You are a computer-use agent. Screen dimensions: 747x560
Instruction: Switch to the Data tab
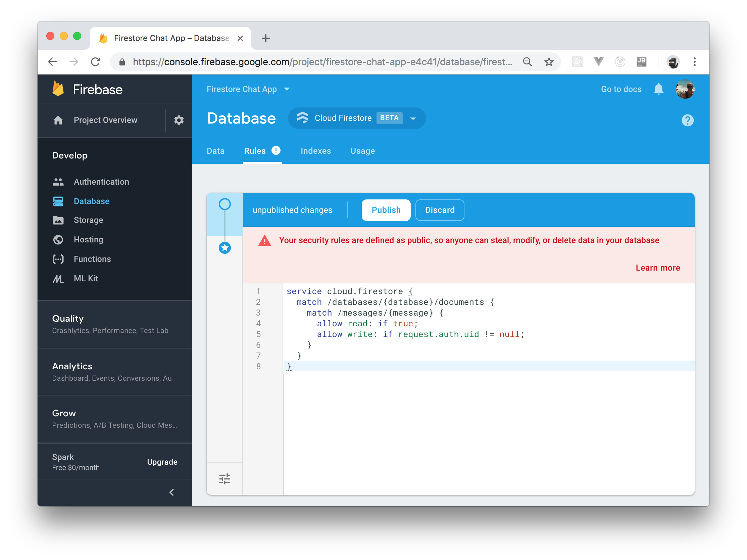pos(215,151)
